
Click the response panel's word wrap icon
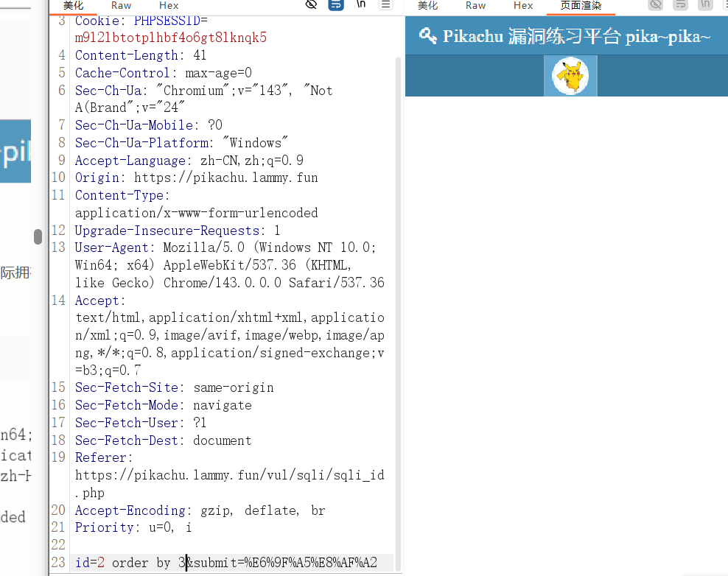(x=680, y=4)
